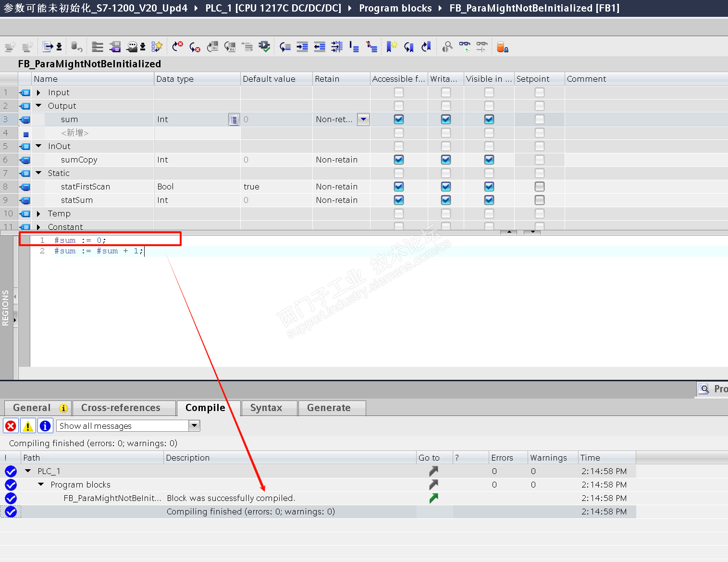The height and width of the screenshot is (562, 728).
Task: Check Setpoint checkbox for statFirstScan
Action: (540, 187)
